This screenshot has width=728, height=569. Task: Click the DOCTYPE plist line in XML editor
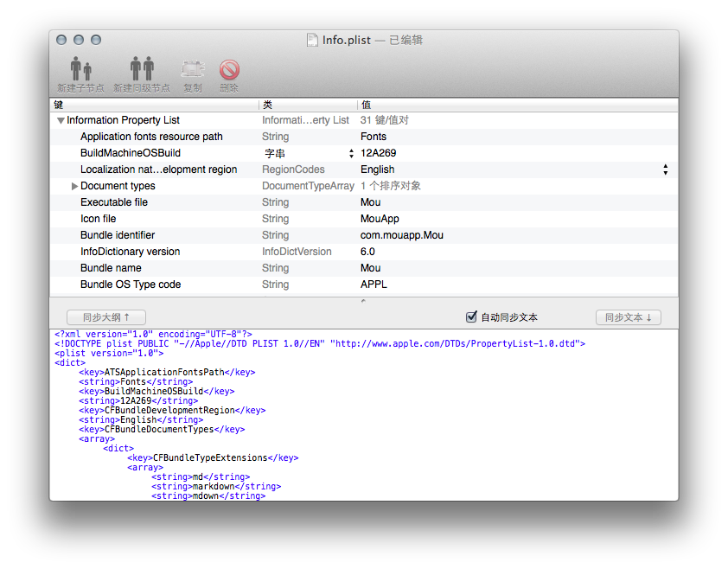click(x=320, y=343)
